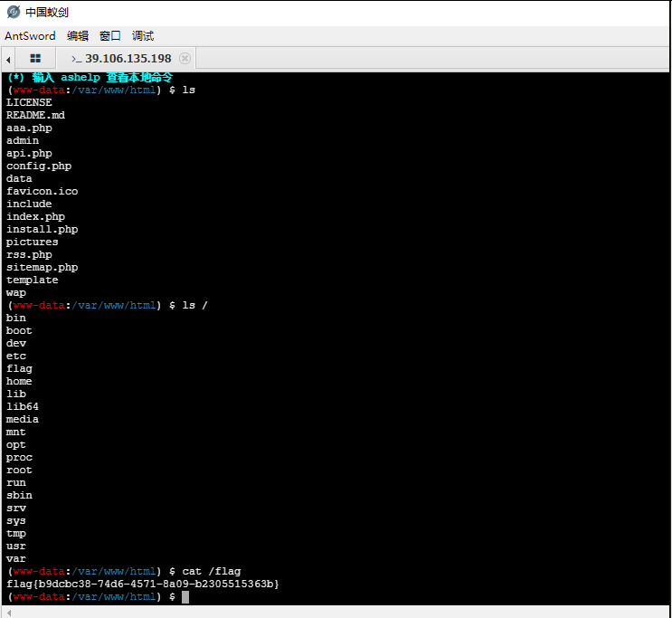The image size is (672, 618).
Task: Click the 'flag' entry in root listing
Action: (x=19, y=369)
